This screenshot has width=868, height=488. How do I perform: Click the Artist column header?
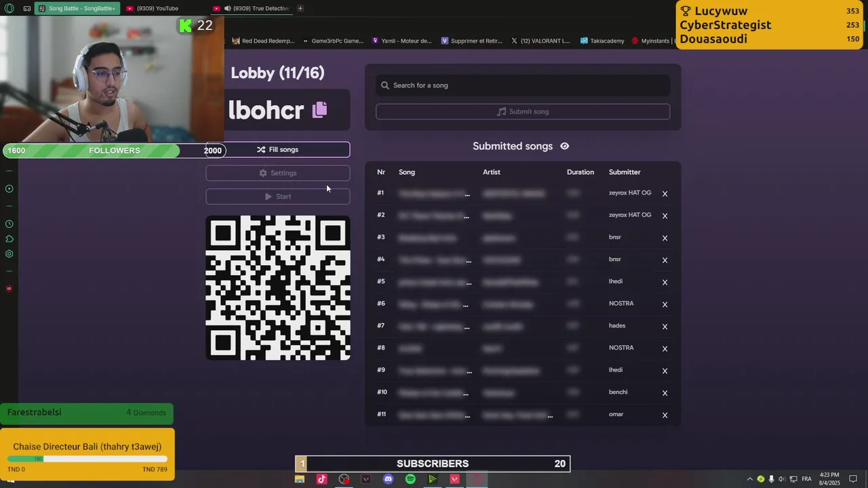tap(492, 172)
